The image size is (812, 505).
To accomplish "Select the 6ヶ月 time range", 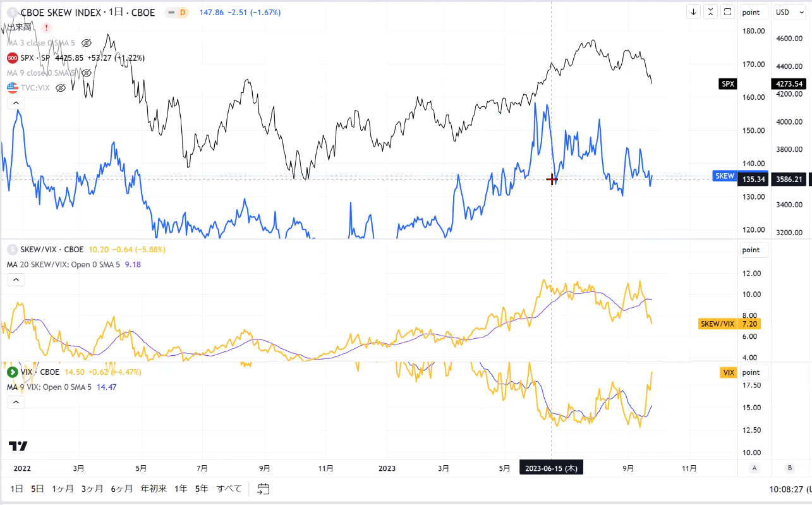I will 121,489.
